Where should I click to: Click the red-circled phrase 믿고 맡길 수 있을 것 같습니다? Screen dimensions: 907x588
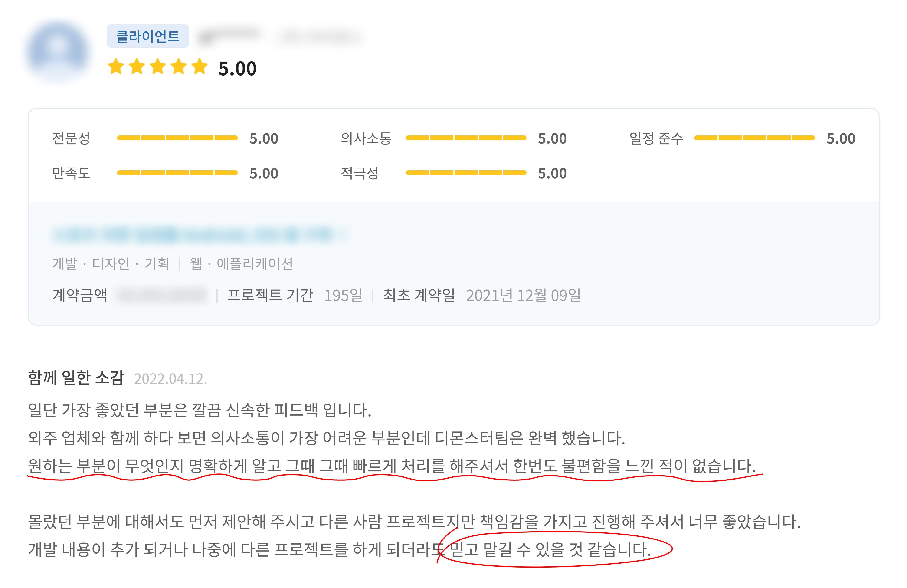tap(550, 549)
